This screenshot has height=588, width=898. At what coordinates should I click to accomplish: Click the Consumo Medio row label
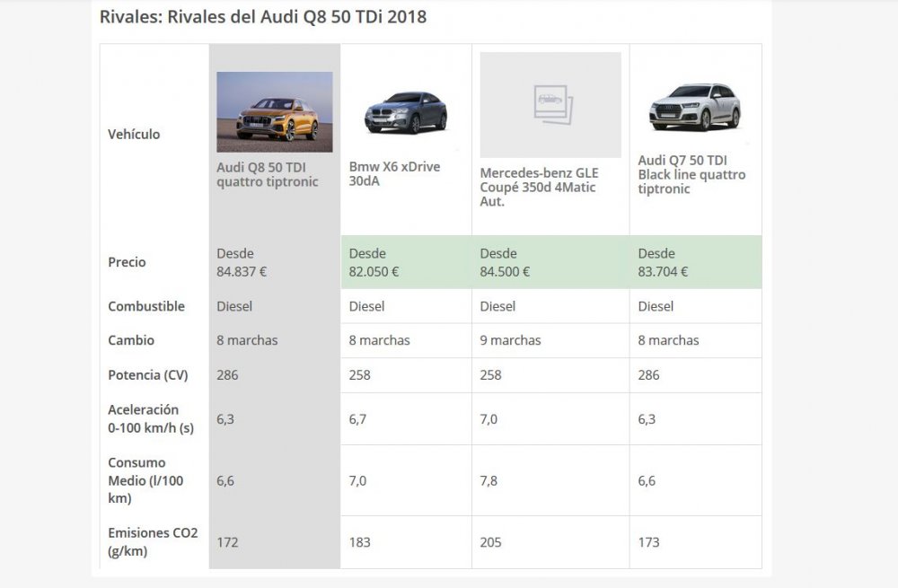(145, 480)
